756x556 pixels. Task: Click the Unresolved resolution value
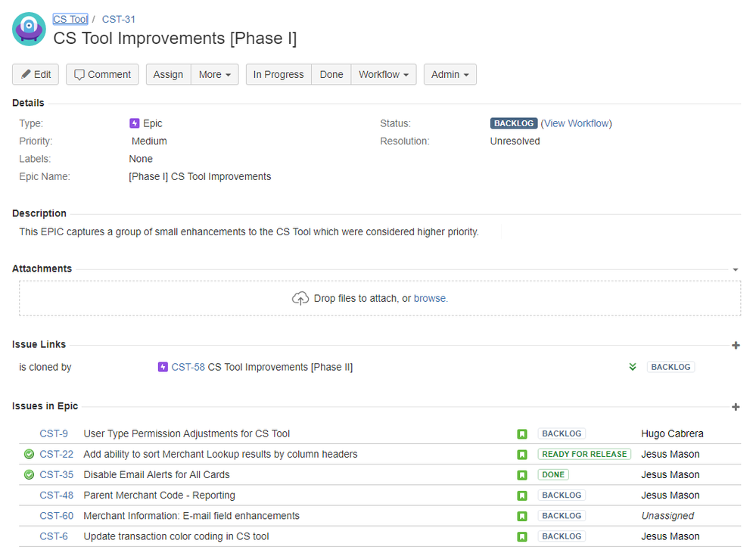coord(515,141)
